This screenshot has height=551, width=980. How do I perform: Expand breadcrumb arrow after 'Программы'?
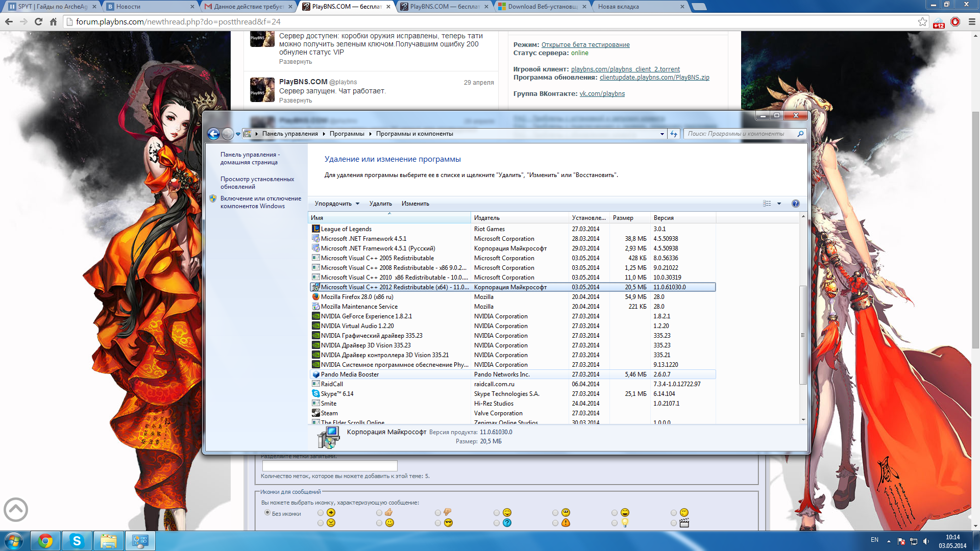click(x=370, y=134)
